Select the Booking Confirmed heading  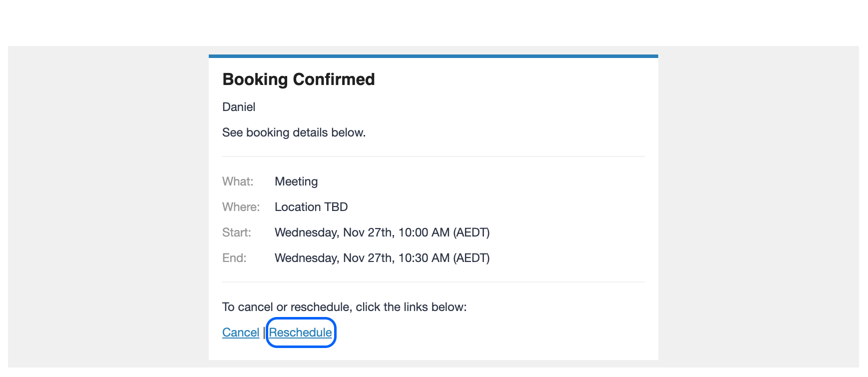[x=299, y=79]
